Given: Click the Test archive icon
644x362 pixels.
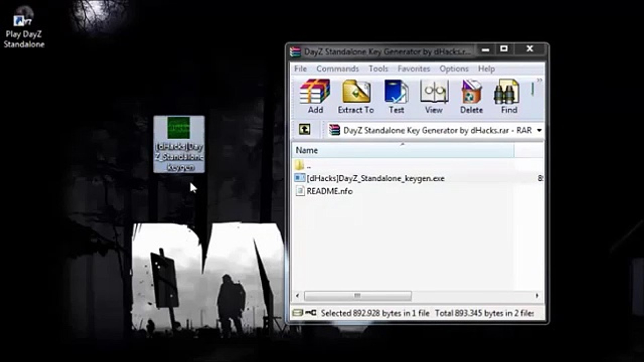Looking at the screenshot, I should (396, 92).
